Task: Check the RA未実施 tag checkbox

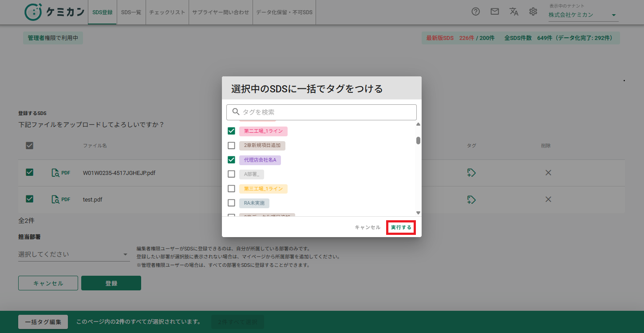Action: point(231,203)
